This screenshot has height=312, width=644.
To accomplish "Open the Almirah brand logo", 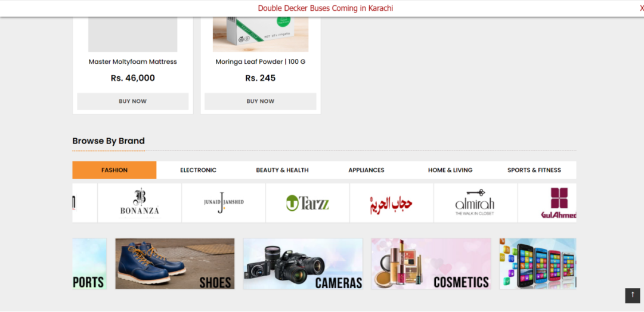I will (476, 202).
